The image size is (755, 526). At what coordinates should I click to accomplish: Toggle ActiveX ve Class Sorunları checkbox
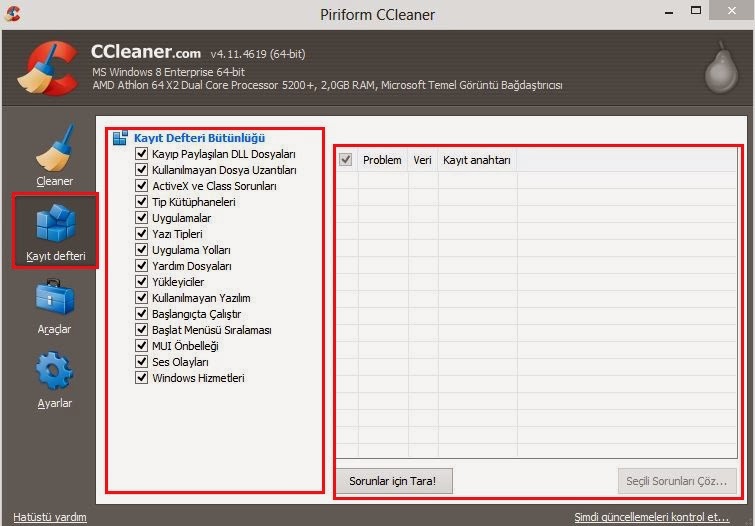[141, 185]
